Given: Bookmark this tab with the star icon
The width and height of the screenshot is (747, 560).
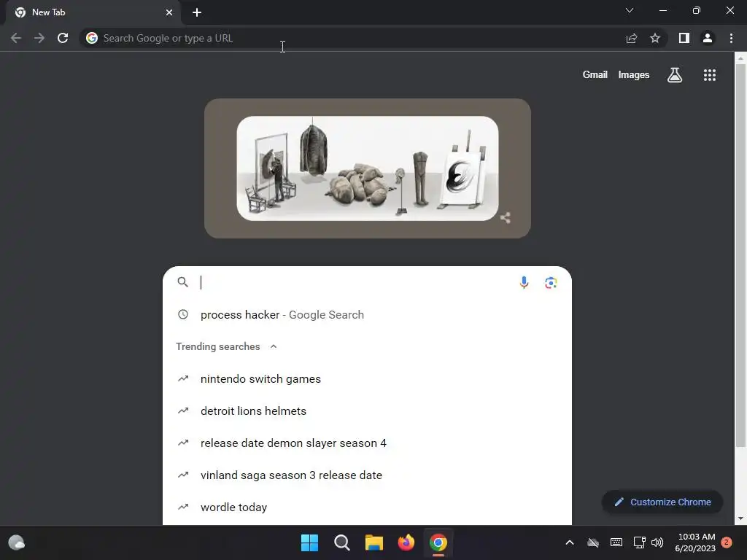Looking at the screenshot, I should [655, 38].
